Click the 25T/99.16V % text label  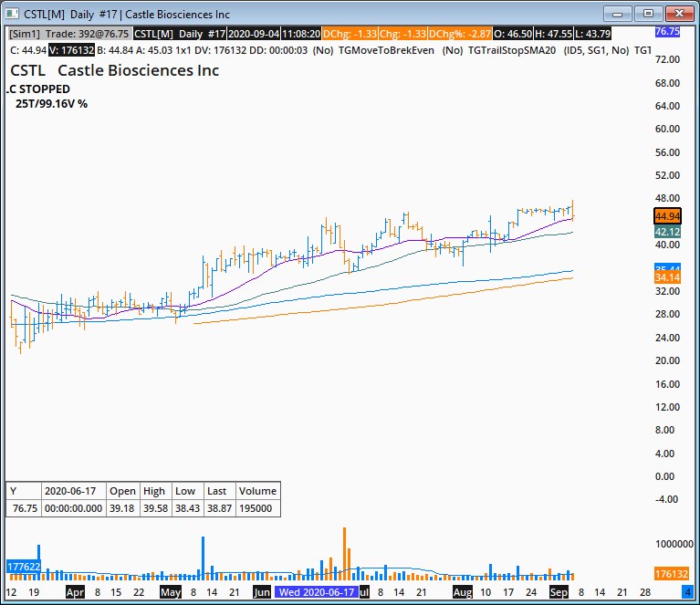(x=51, y=104)
